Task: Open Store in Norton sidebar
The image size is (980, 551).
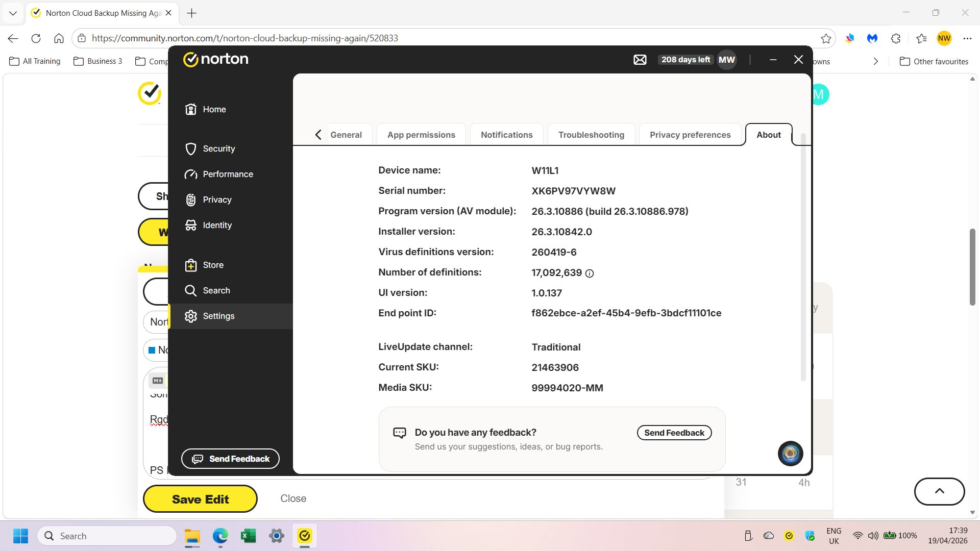Action: pyautogui.click(x=230, y=265)
